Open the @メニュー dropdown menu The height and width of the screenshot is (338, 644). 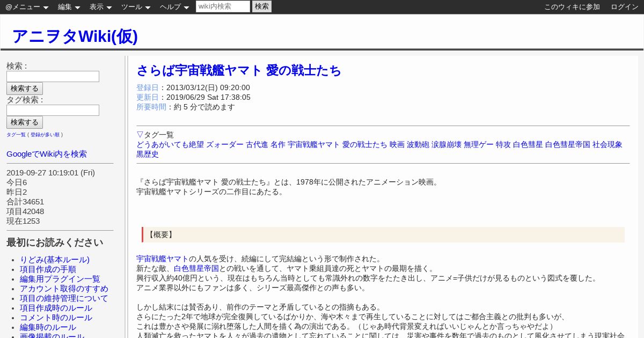pos(27,7)
